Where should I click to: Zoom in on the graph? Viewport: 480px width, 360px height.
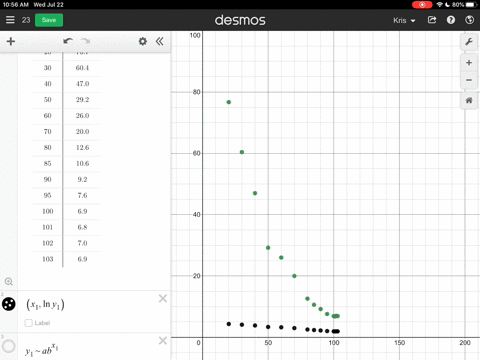click(x=469, y=63)
